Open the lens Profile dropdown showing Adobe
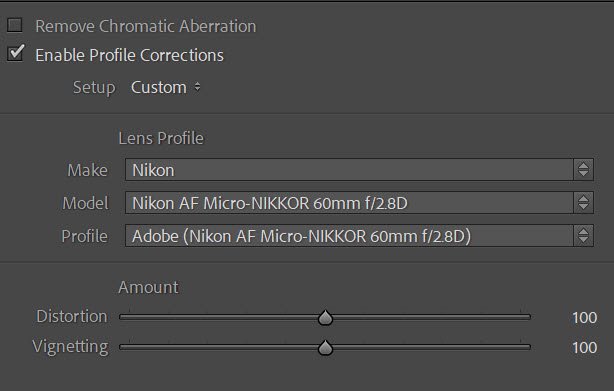614x391 pixels. click(x=359, y=235)
